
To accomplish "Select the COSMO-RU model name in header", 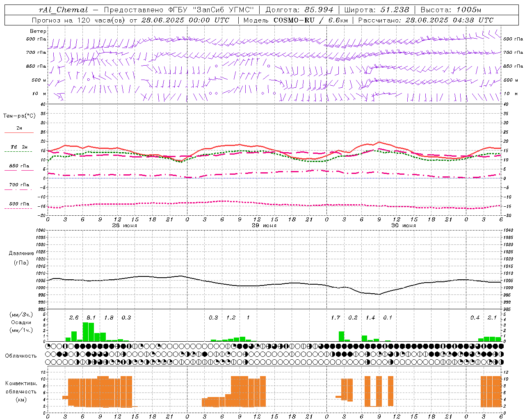I will [294, 20].
